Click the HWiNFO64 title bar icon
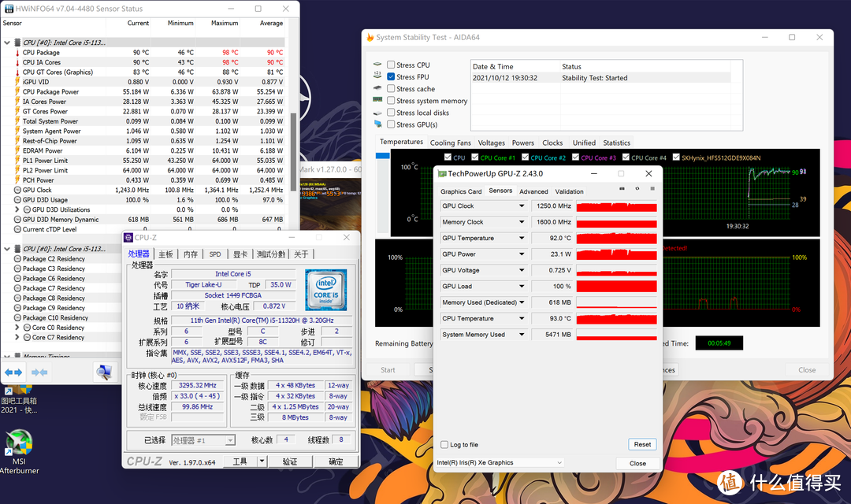Screen dimensions: 851x504 [x=9, y=9]
